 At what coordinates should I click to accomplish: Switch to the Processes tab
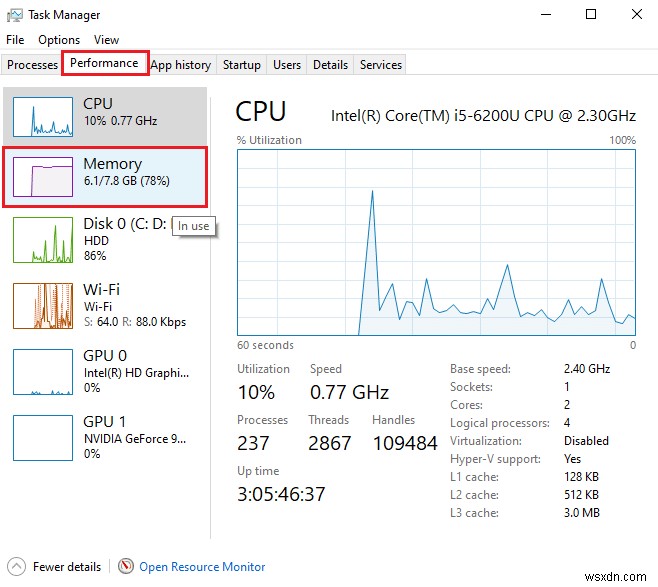(32, 65)
